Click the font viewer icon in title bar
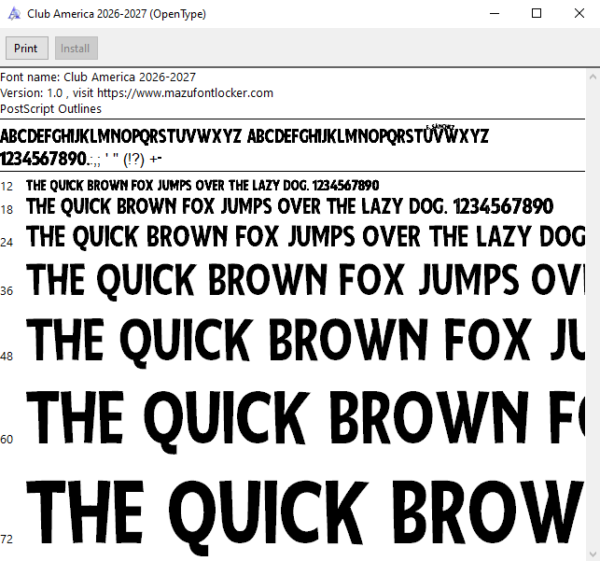 (14, 14)
